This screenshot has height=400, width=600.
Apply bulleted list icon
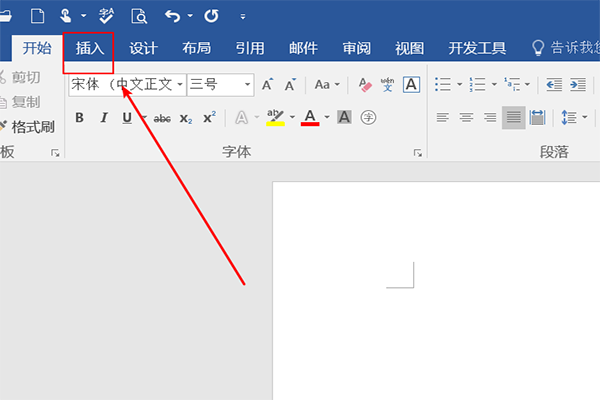[443, 85]
